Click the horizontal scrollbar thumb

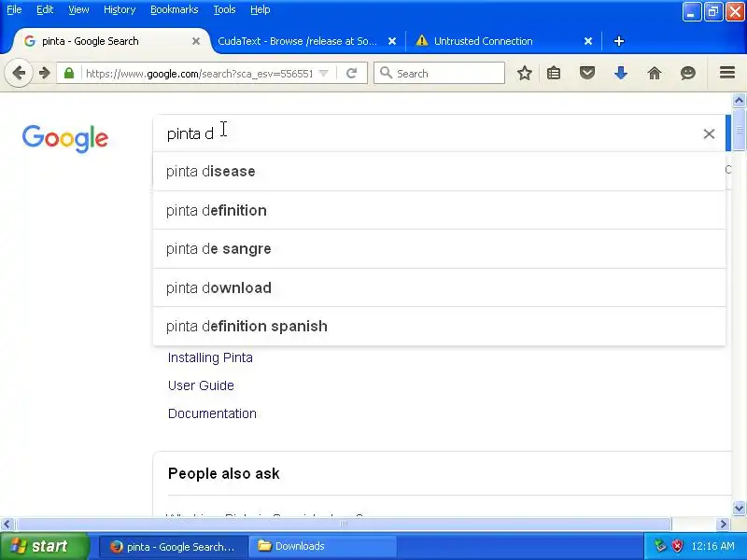pos(343,525)
